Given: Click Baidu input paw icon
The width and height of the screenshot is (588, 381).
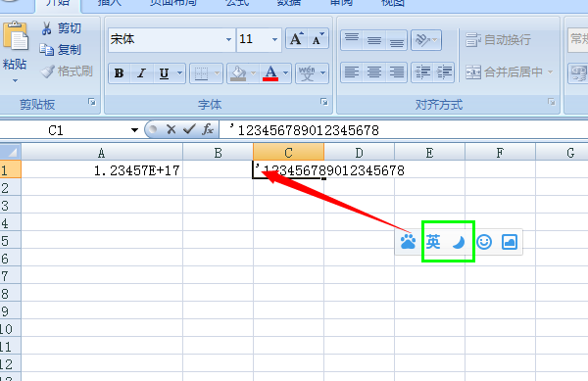Looking at the screenshot, I should tap(408, 242).
